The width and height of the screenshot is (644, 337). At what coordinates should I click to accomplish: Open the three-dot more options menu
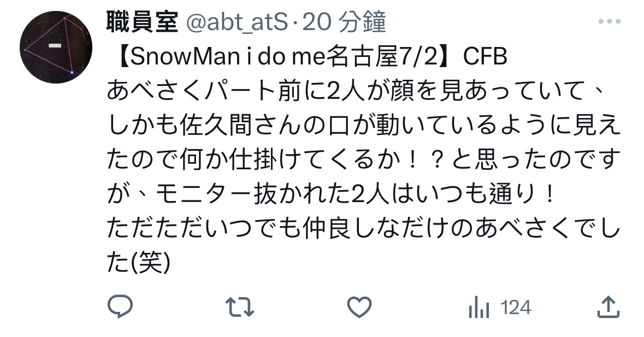point(609,21)
